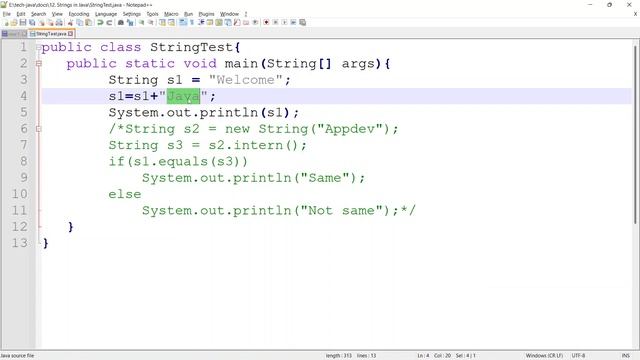Open the File menu
Viewport: 640px width, 360px height.
(7, 14)
